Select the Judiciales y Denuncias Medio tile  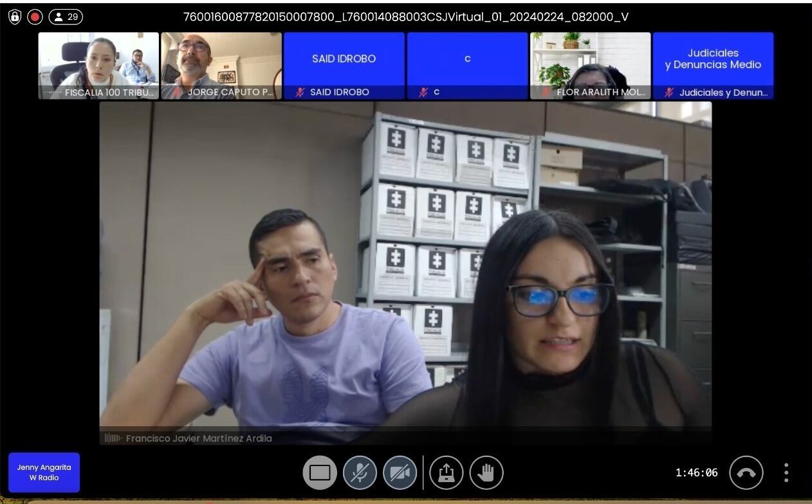click(713, 59)
